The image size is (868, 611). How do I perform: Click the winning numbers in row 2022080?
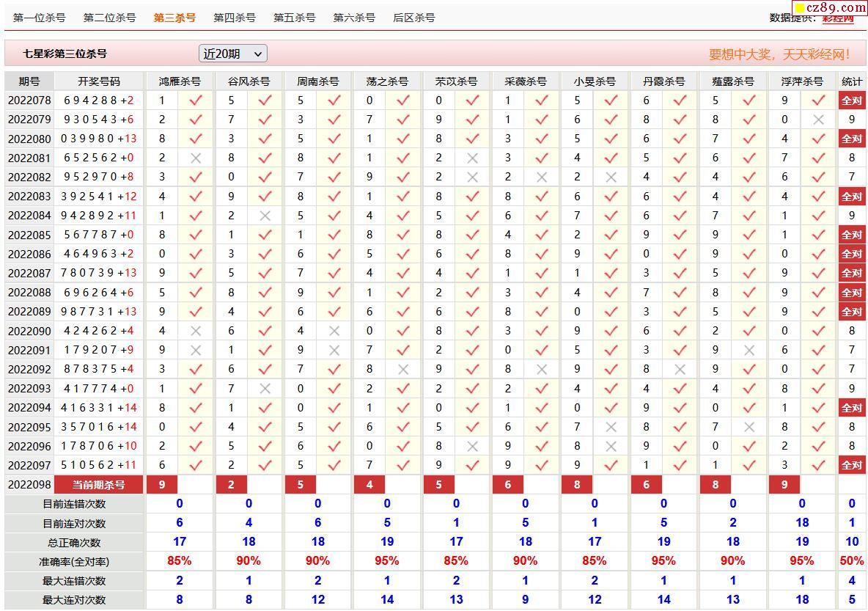(x=98, y=139)
